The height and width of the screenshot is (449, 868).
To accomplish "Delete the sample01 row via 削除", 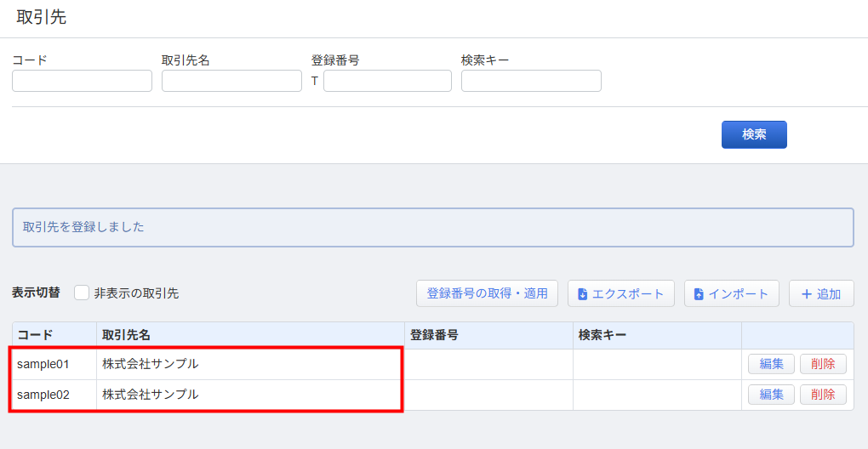I will coord(823,364).
